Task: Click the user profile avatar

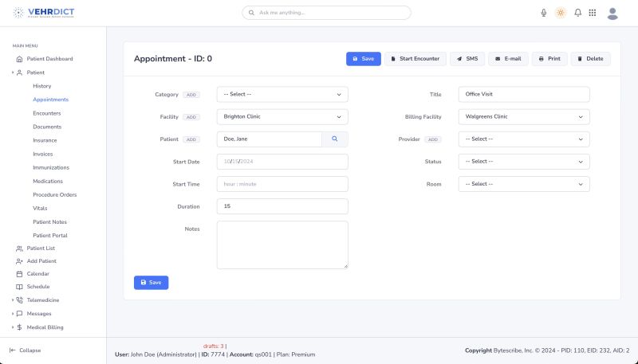Action: click(612, 13)
